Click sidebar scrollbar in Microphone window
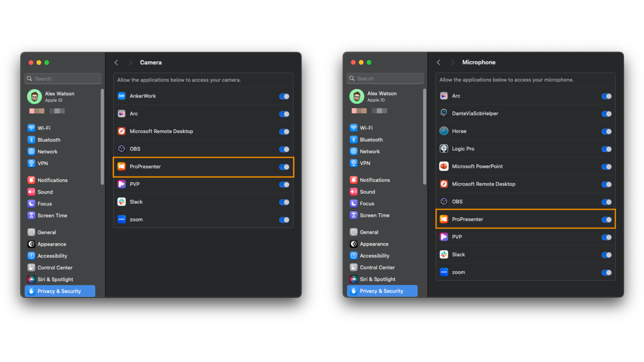 [425, 137]
